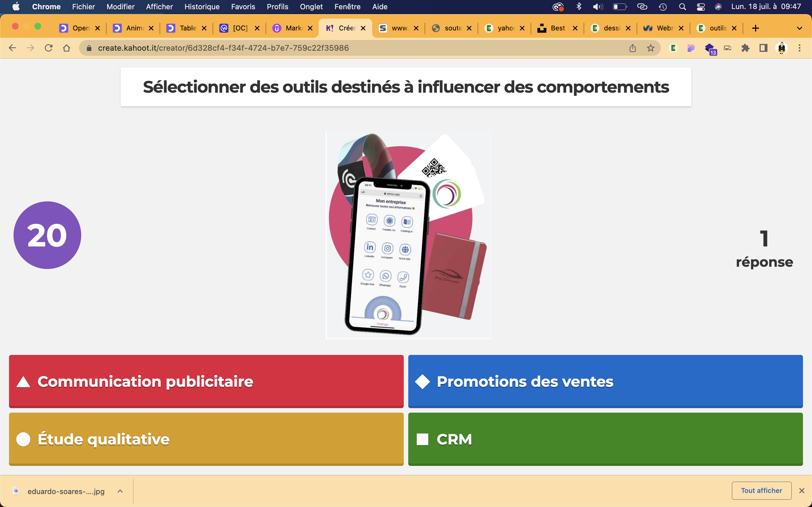Select the green CRM answer
The width and height of the screenshot is (812, 507).
pyautogui.click(x=605, y=439)
